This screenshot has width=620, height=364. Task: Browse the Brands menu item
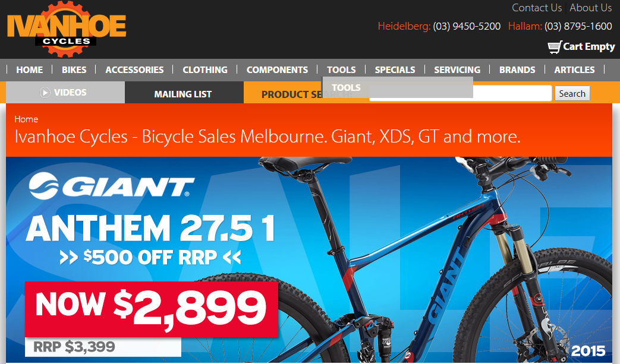pos(517,70)
